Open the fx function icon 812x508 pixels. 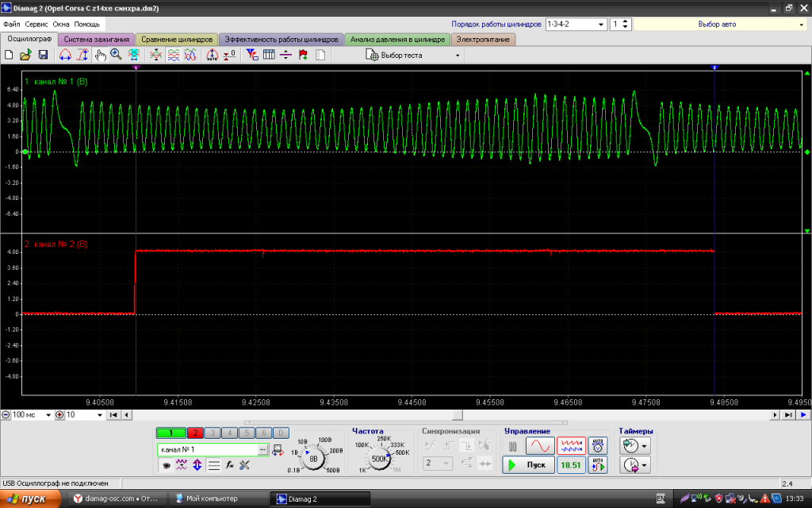click(229, 465)
